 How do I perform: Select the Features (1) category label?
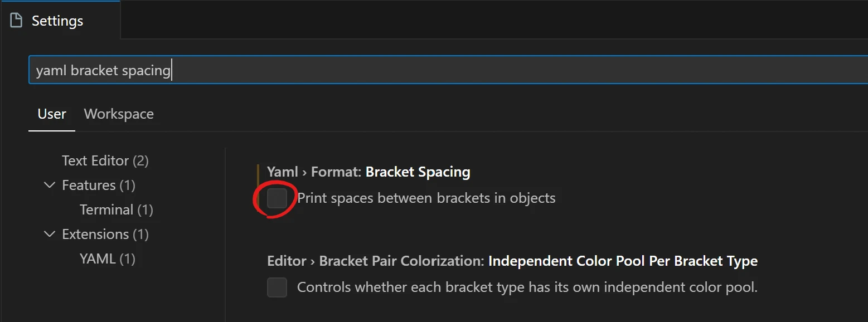tap(99, 186)
